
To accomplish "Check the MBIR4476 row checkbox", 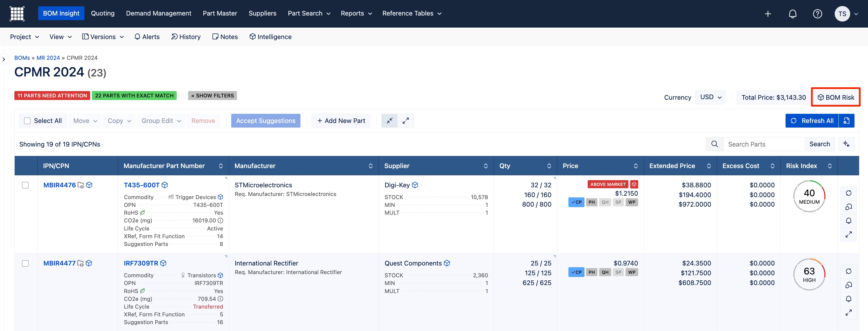I will [x=25, y=185].
